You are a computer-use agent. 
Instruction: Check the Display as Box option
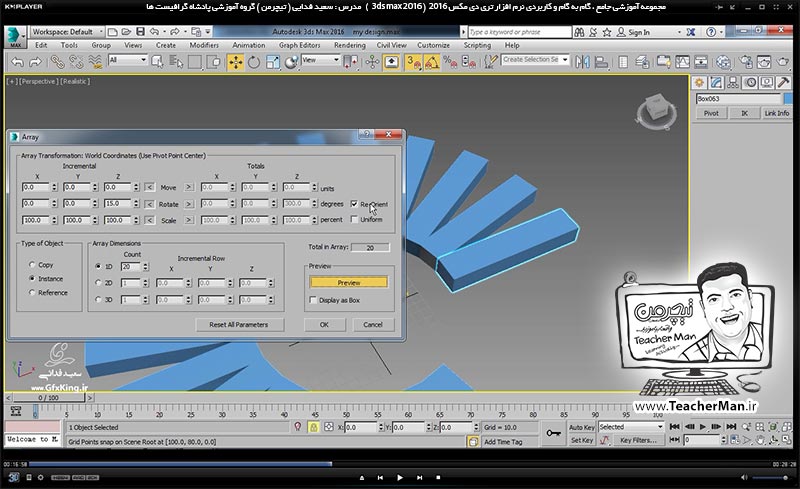[313, 300]
